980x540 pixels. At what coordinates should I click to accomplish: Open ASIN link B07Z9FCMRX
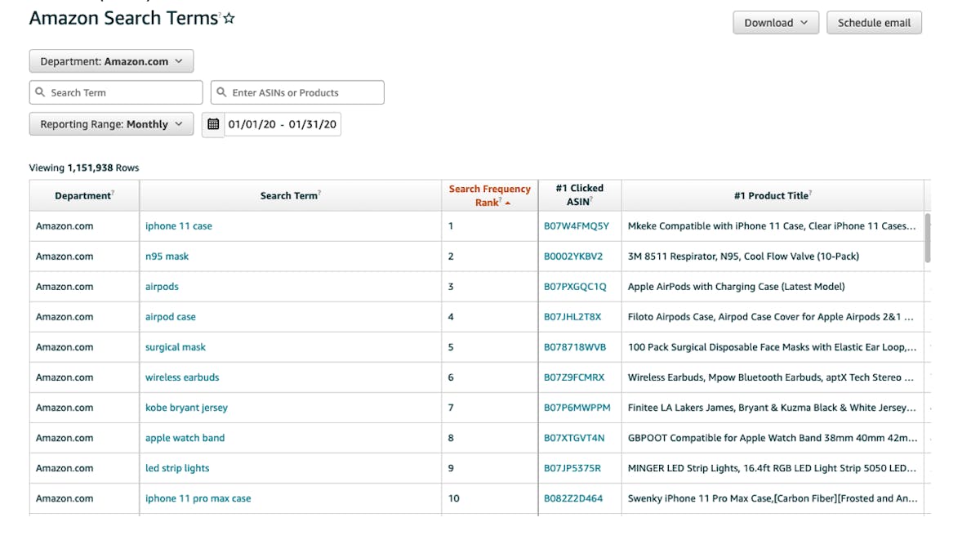(x=574, y=377)
